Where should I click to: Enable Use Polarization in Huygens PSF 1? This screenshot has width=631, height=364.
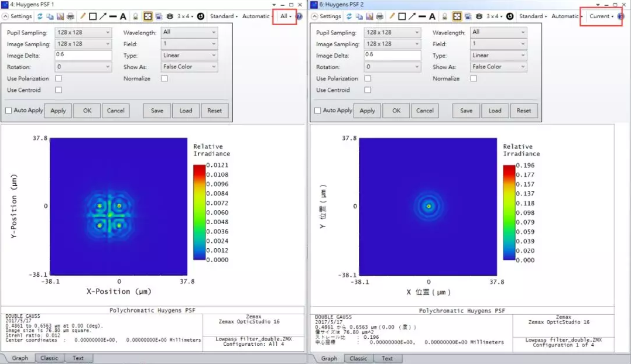click(59, 78)
